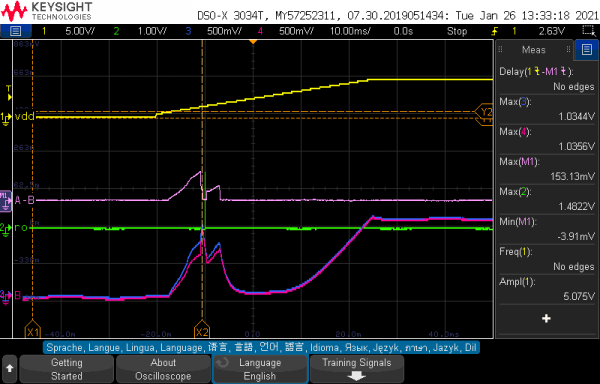Click the zoom selection rectangle icon

pos(588,31)
